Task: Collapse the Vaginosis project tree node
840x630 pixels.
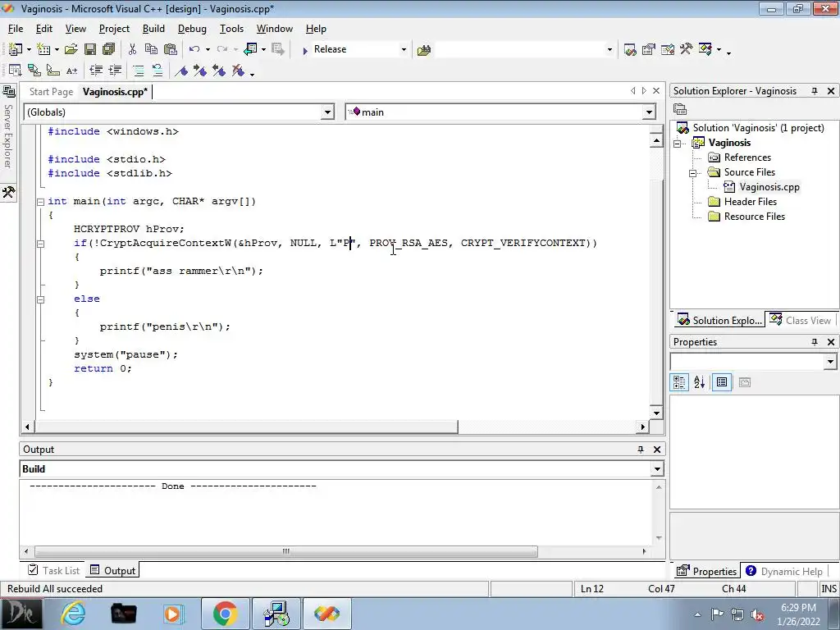Action: tap(677, 144)
